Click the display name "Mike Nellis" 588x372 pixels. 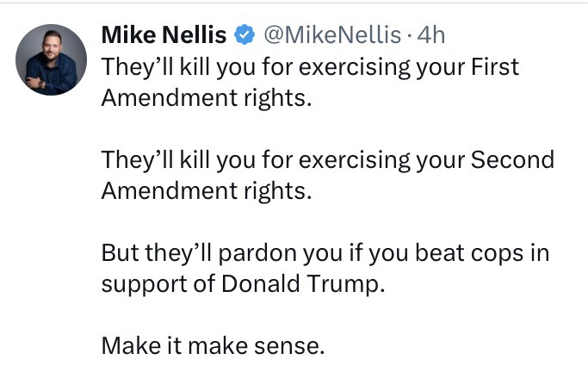pyautogui.click(x=164, y=35)
